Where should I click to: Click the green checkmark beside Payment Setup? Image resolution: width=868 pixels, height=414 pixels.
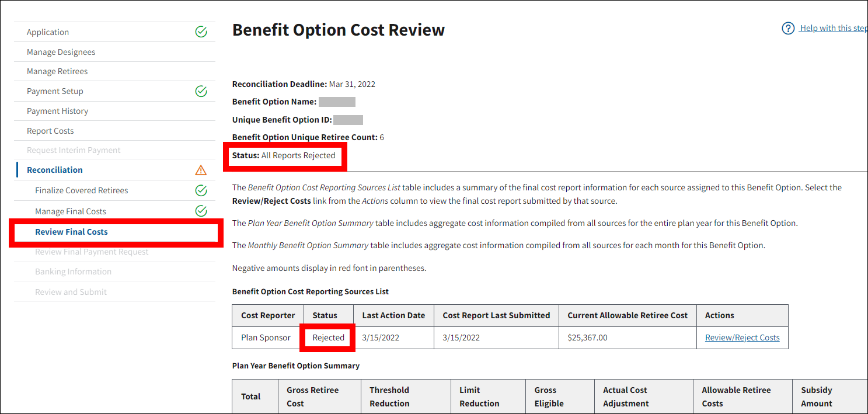tap(201, 91)
